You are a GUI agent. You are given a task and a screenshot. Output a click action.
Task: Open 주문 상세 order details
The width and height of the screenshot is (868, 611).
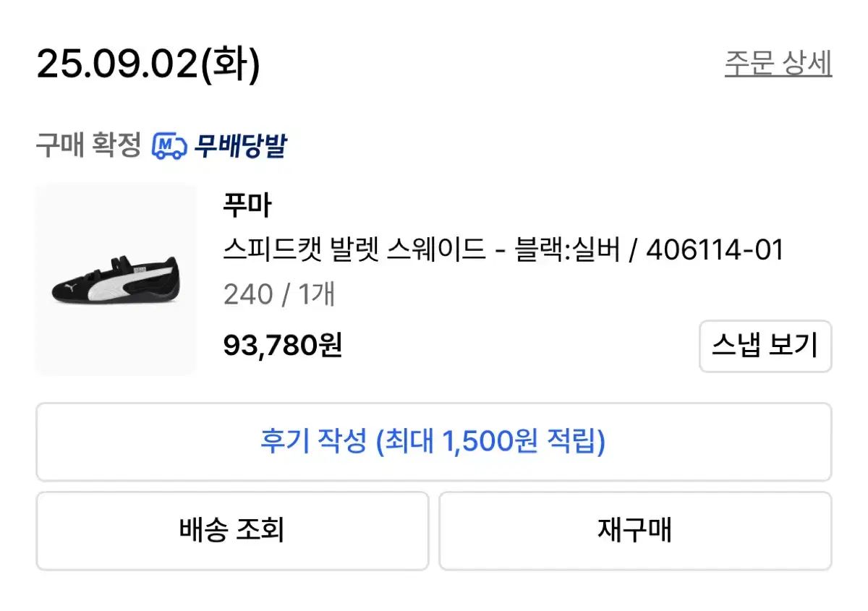click(778, 64)
